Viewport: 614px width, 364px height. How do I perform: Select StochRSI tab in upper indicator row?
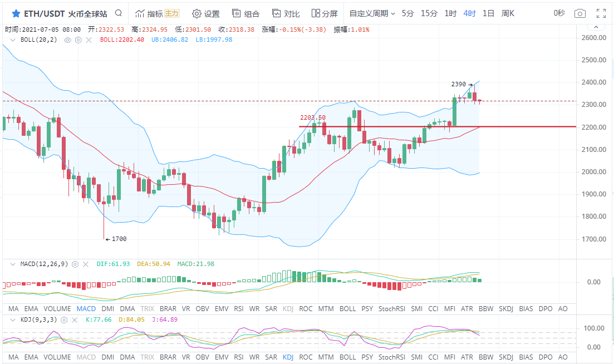coord(392,309)
